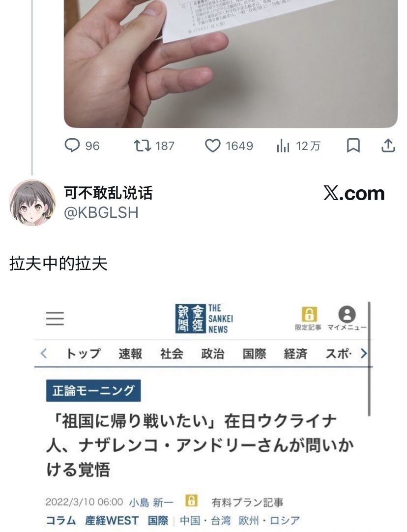Viewport: 407px width, 532px height.
Task: Select the 国際 navigation tab
Action: coord(255,354)
